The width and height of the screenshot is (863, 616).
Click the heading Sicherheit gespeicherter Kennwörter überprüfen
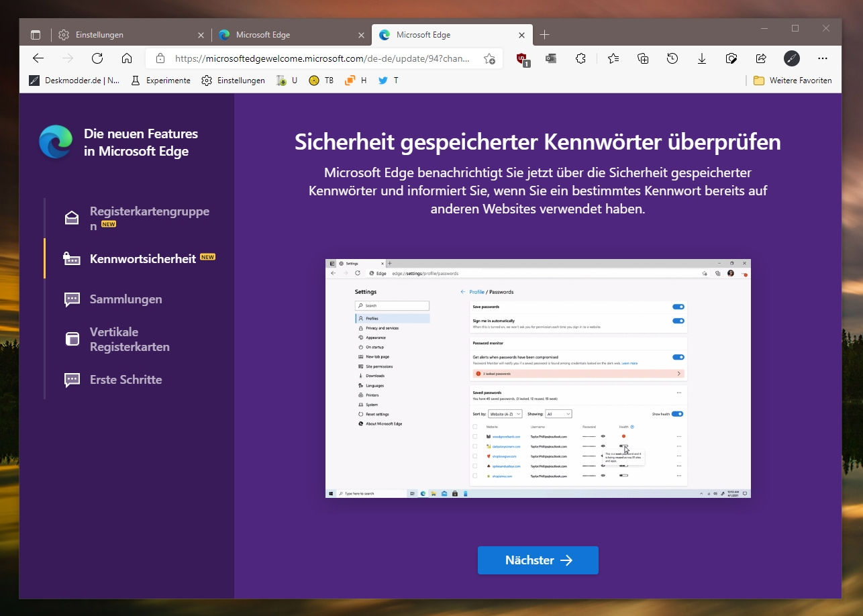coord(538,142)
